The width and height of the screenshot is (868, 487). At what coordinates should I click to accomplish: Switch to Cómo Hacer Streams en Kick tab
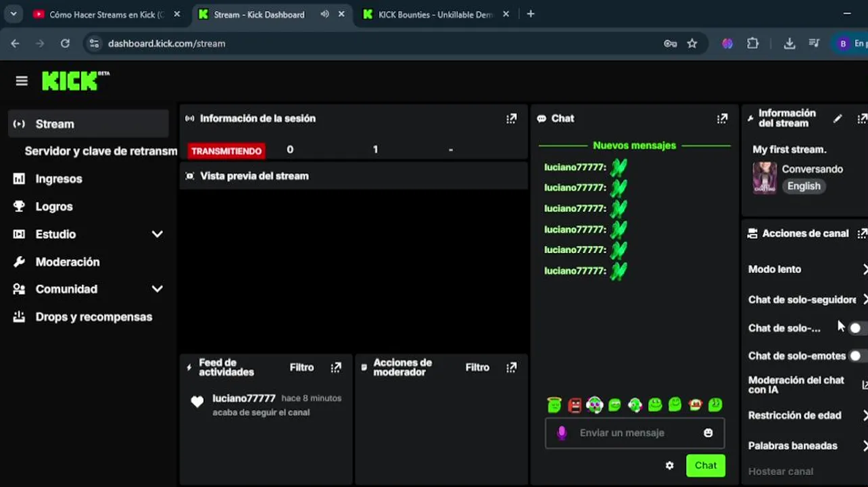pyautogui.click(x=106, y=14)
